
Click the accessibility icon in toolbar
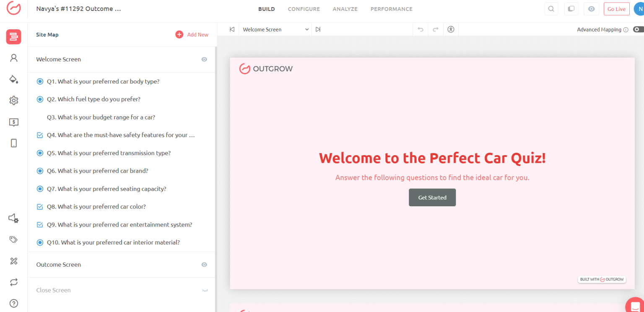click(451, 29)
